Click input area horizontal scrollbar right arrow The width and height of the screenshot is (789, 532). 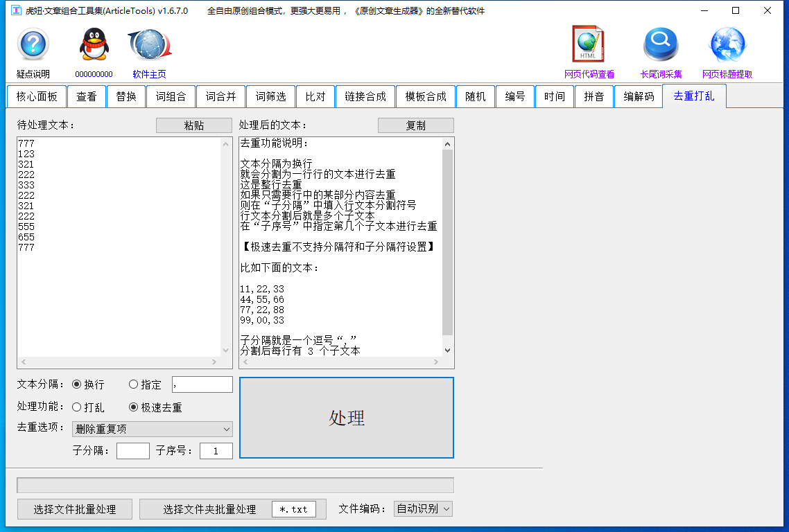(214, 362)
